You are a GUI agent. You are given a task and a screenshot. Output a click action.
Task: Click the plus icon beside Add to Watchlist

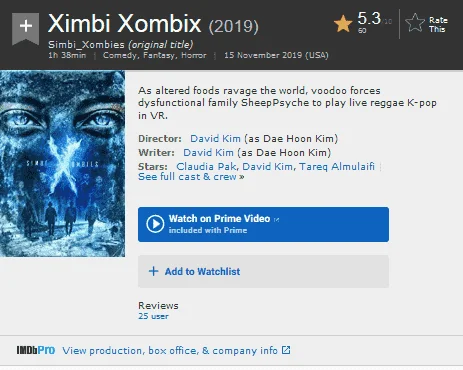(153, 271)
